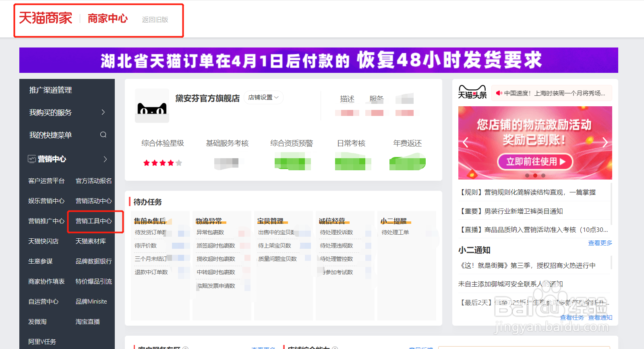The height and width of the screenshot is (349, 644).
Task: Open 自运营中心
Action: tap(43, 302)
